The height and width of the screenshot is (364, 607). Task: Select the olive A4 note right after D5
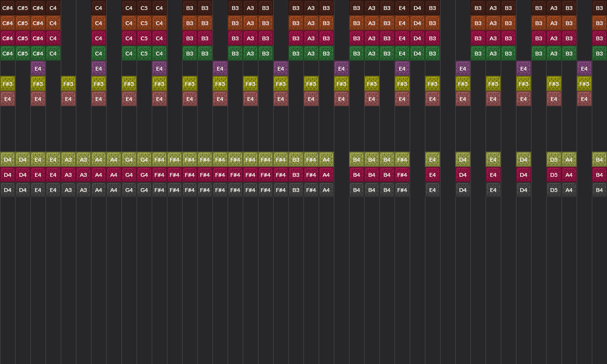click(x=569, y=160)
